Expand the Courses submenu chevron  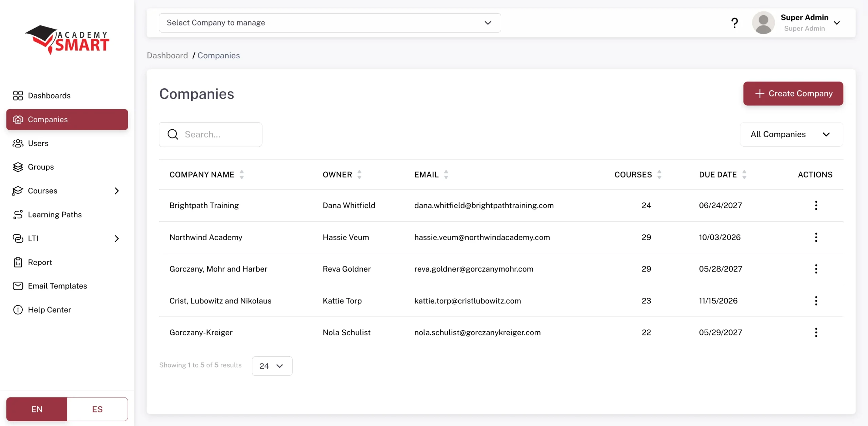[117, 191]
